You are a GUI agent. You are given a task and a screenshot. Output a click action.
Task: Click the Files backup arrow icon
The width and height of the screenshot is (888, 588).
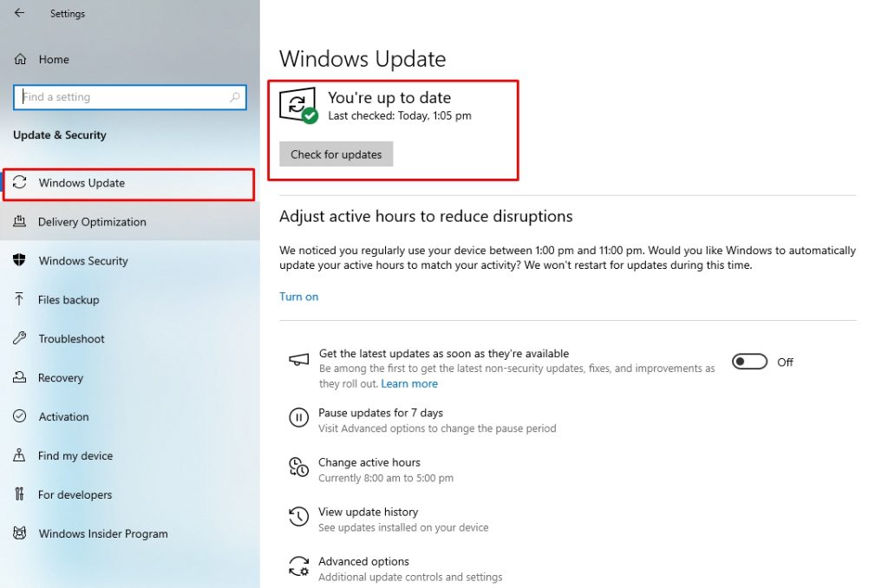tap(19, 299)
